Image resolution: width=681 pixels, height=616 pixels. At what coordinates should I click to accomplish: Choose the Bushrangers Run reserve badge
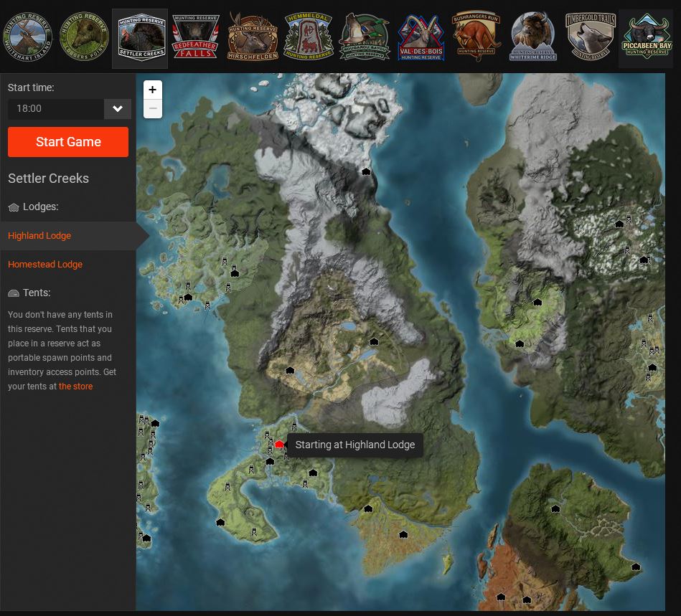click(476, 37)
